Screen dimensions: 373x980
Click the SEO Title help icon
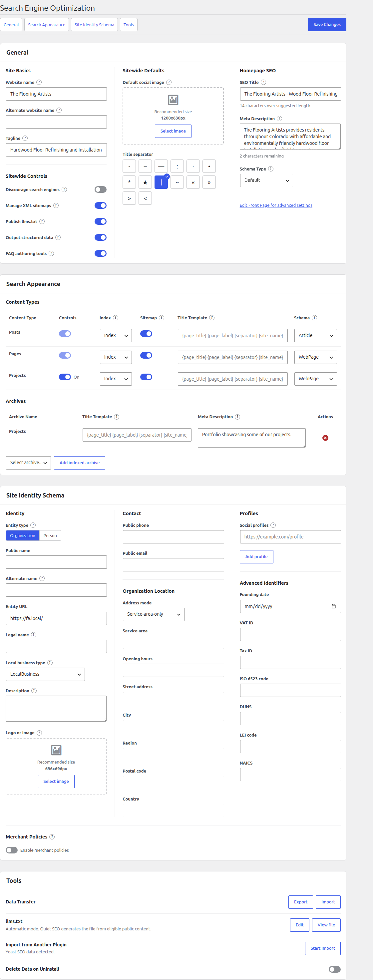pyautogui.click(x=263, y=82)
